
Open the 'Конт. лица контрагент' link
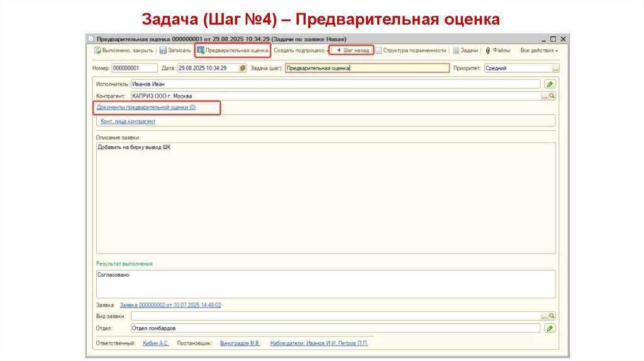[128, 121]
